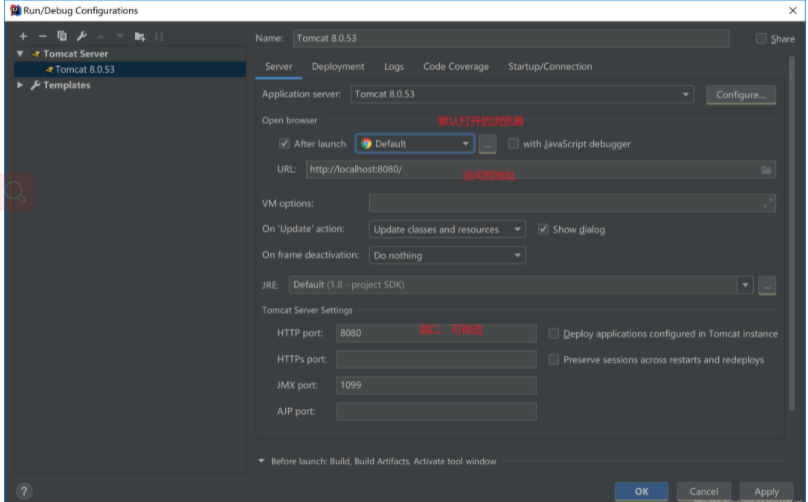This screenshot has height=502, width=808.
Task: Open help question mark button
Action: pyautogui.click(x=24, y=491)
